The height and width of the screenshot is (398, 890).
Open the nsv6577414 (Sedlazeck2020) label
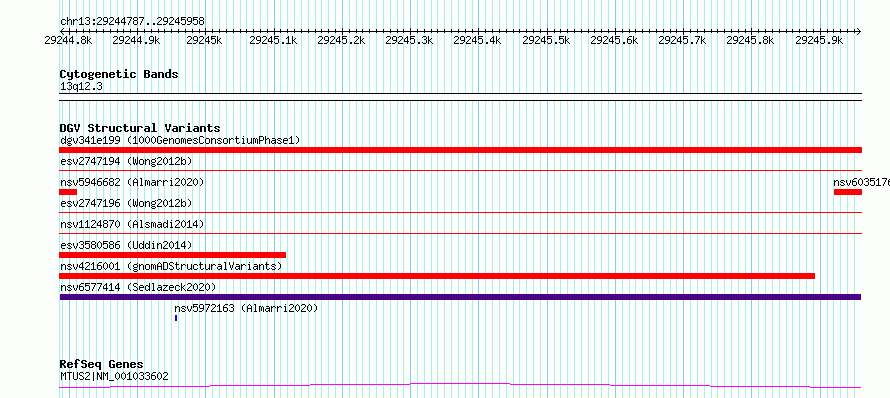(138, 287)
